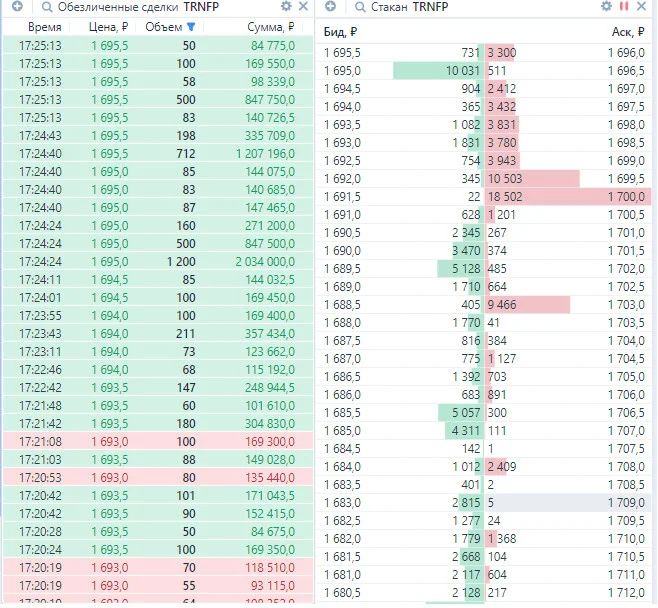The height and width of the screenshot is (608, 658).
Task: Select the trade with sum 304 830,0
Action: (158, 423)
